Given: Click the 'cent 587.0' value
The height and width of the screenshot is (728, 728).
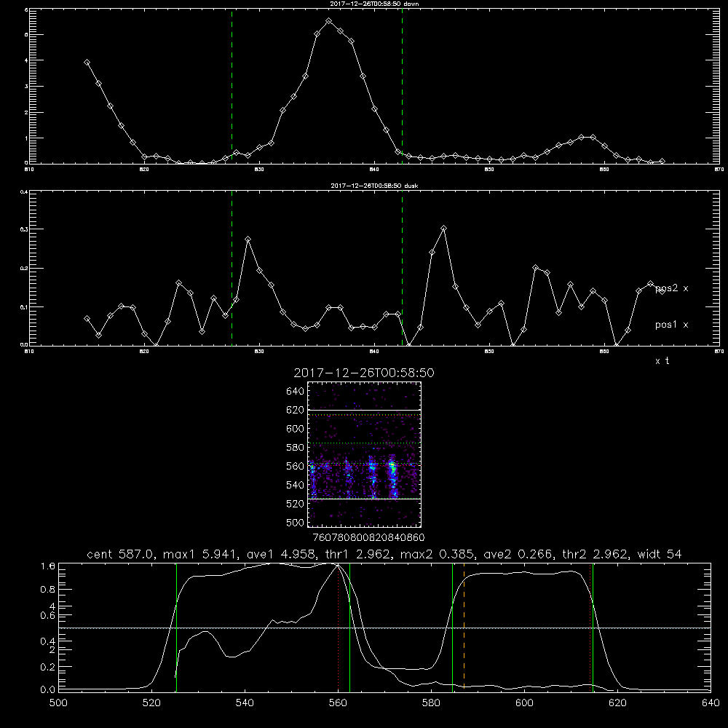Looking at the screenshot, I should pyautogui.click(x=122, y=554).
